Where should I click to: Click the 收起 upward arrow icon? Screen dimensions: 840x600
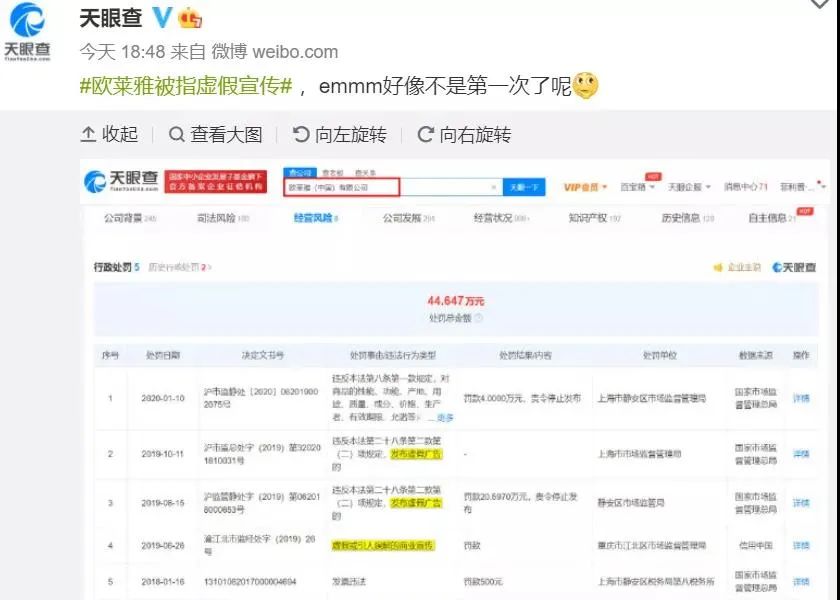tap(88, 134)
